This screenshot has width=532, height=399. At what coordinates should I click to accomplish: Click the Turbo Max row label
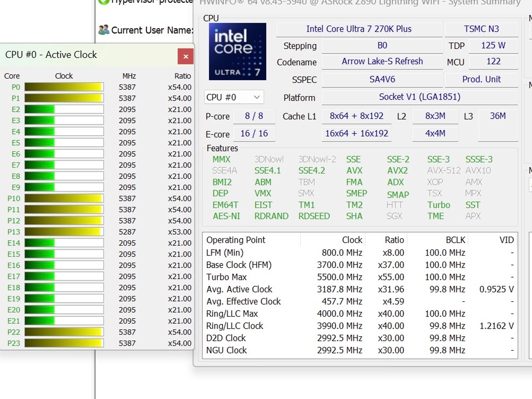[226, 277]
